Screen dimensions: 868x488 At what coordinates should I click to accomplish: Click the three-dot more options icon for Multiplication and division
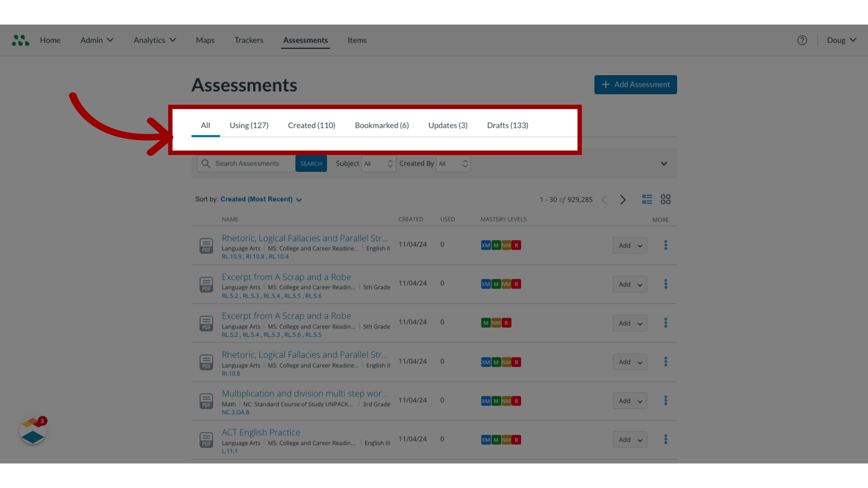(665, 400)
